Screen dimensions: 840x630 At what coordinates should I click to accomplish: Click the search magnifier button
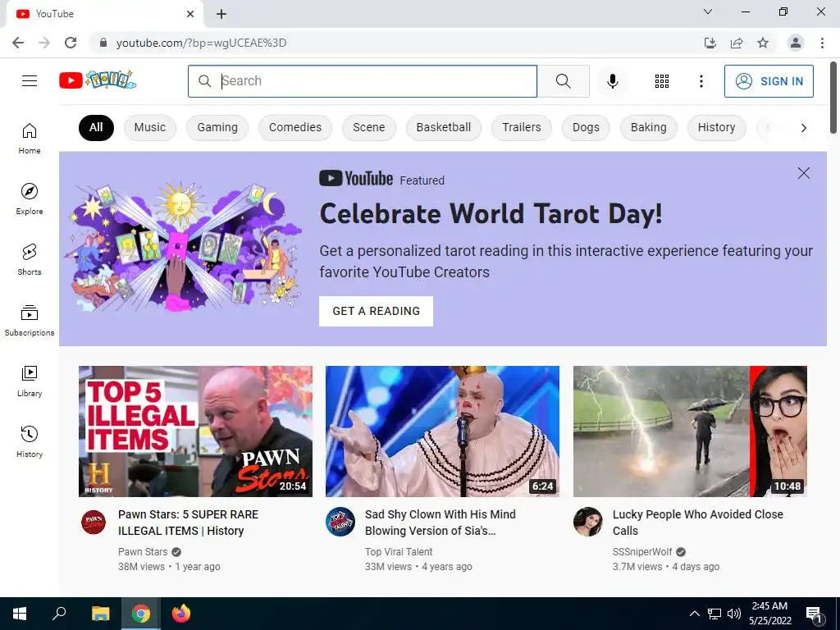click(x=563, y=81)
